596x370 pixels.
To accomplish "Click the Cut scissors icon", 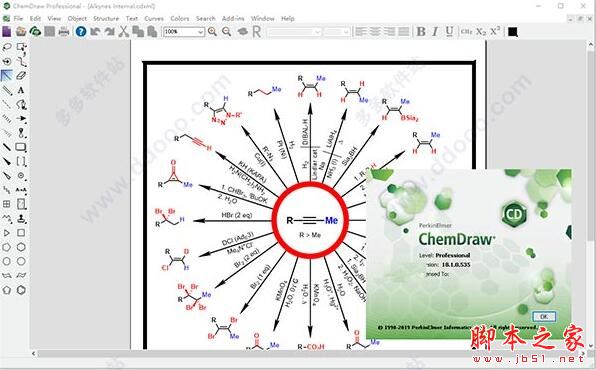I will (x=123, y=32).
